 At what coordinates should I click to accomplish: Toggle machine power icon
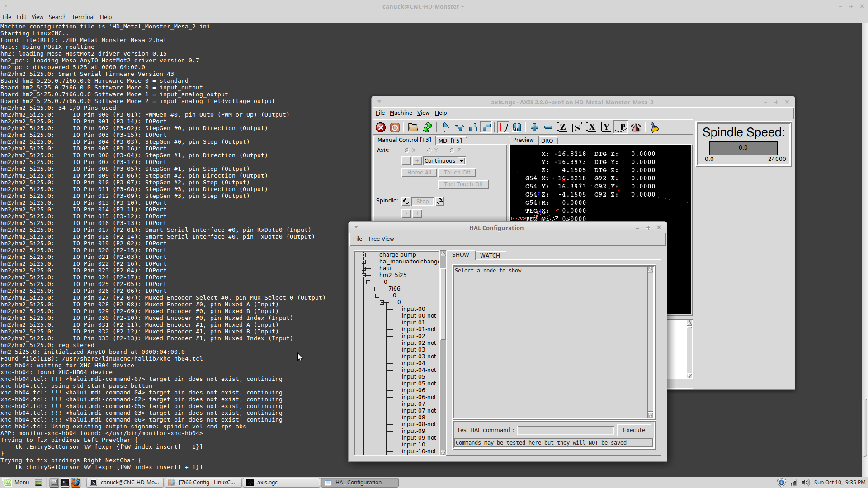click(x=395, y=128)
